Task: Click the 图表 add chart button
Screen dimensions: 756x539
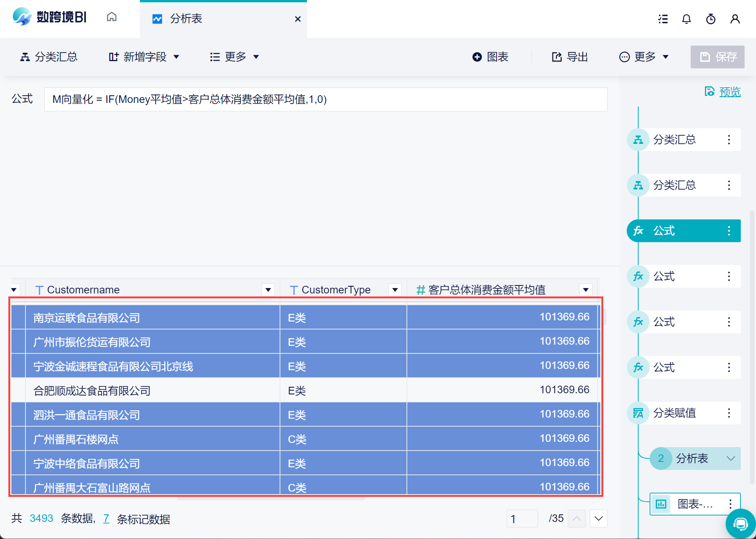Action: coord(490,57)
